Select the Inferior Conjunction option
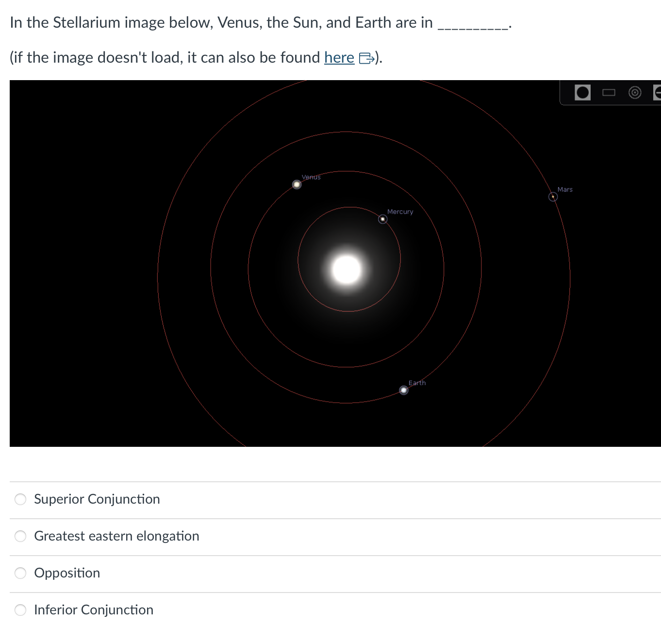Viewport: 661px width, 644px height. [20, 610]
